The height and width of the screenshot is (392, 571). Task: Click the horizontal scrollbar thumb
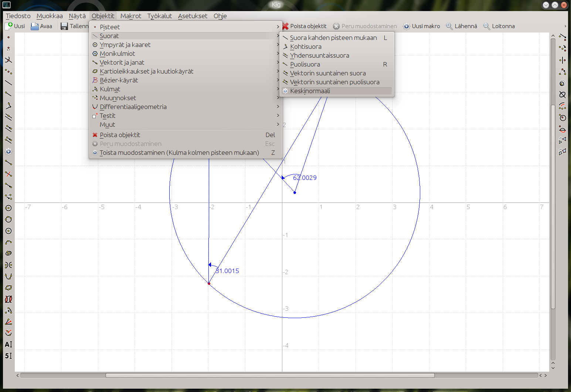point(270,375)
